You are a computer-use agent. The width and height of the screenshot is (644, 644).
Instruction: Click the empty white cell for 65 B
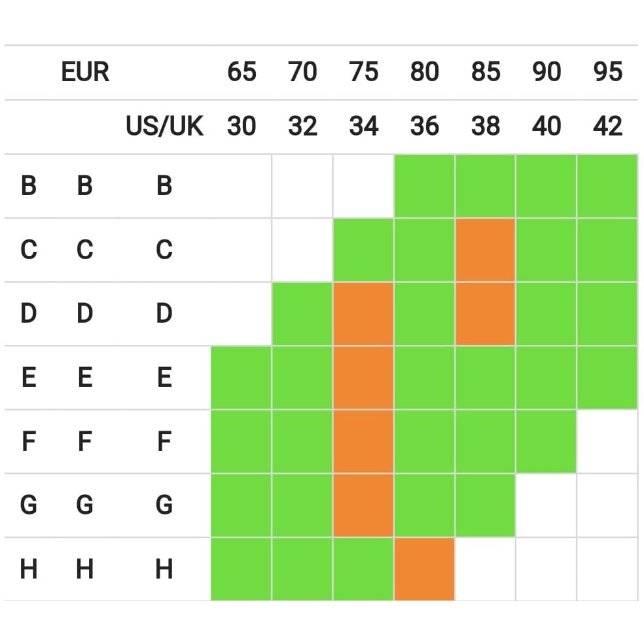tap(241, 186)
